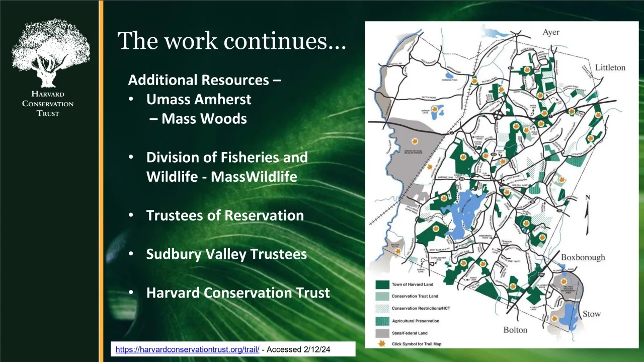Click the Town of Harvard Land swatch
The width and height of the screenshot is (644, 362).
coord(382,284)
